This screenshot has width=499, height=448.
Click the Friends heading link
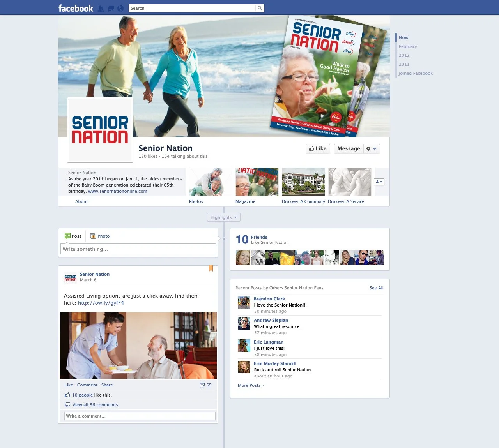(259, 237)
